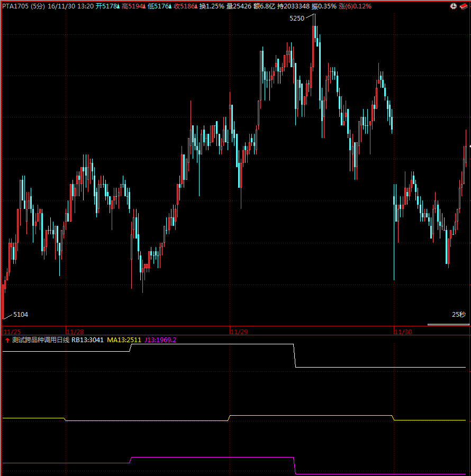Image resolution: width=471 pixels, height=476 pixels.
Task: Click the clock icon at top right
Action: 454,6
